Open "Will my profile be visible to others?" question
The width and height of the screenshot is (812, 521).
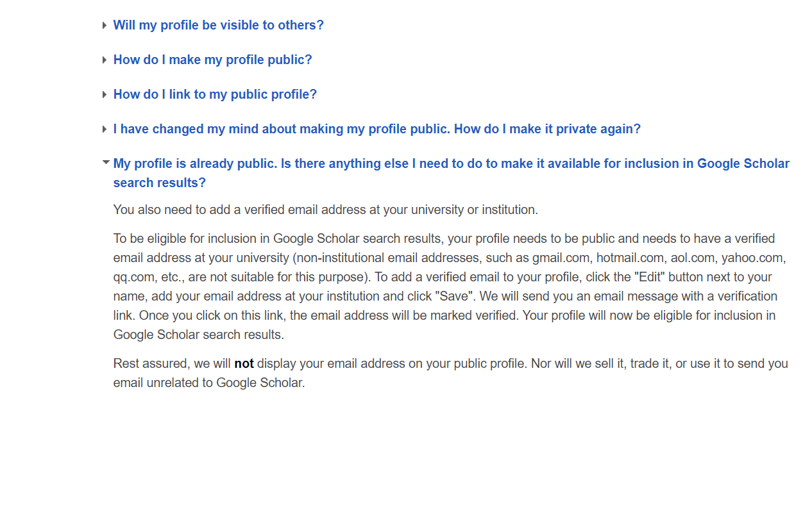[x=218, y=26]
